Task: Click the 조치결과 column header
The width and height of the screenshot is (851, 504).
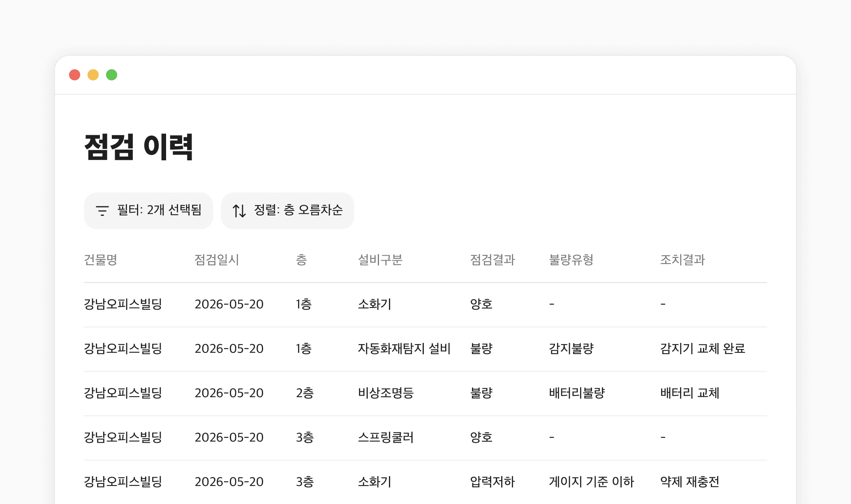Action: pyautogui.click(x=682, y=260)
